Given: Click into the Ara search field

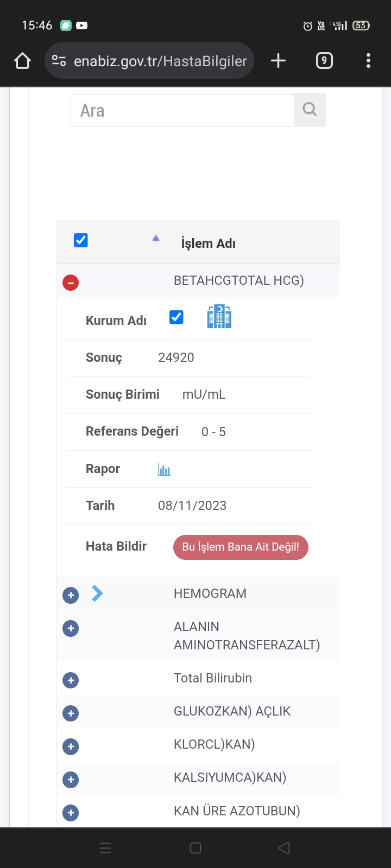Looking at the screenshot, I should (x=182, y=111).
